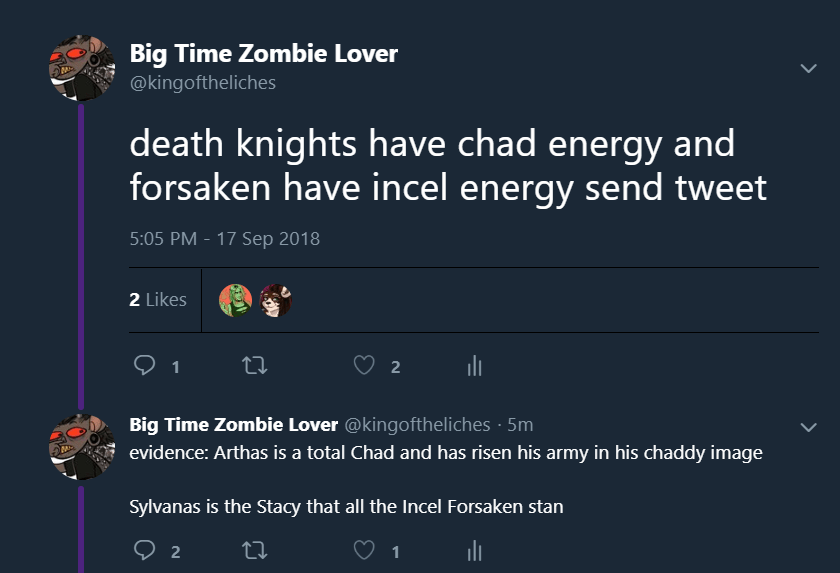Click reply author name Big Time Zombie Lover
The image size is (840, 573).
[x=234, y=424]
